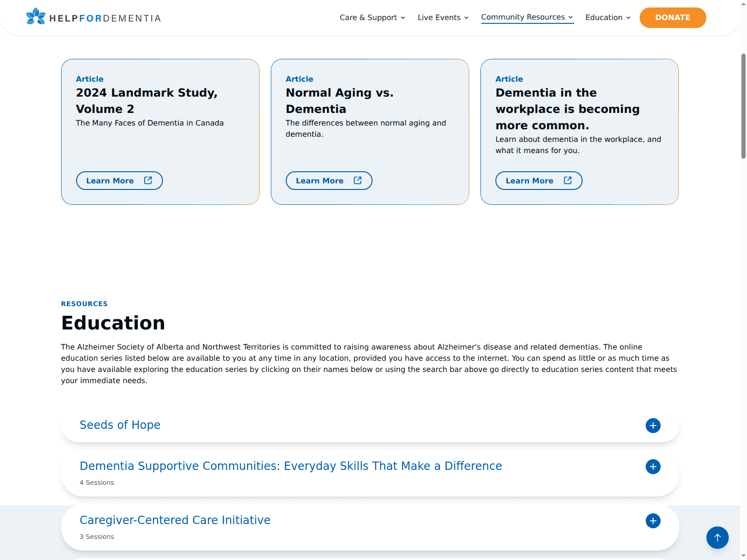Click the '3 Sessions' label
Viewport: 747px width, 560px height.
97,537
